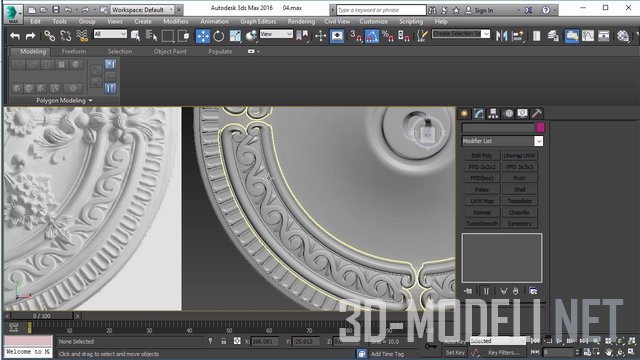Click the search keyword or phrase field
The image size is (640, 360).
381,10
